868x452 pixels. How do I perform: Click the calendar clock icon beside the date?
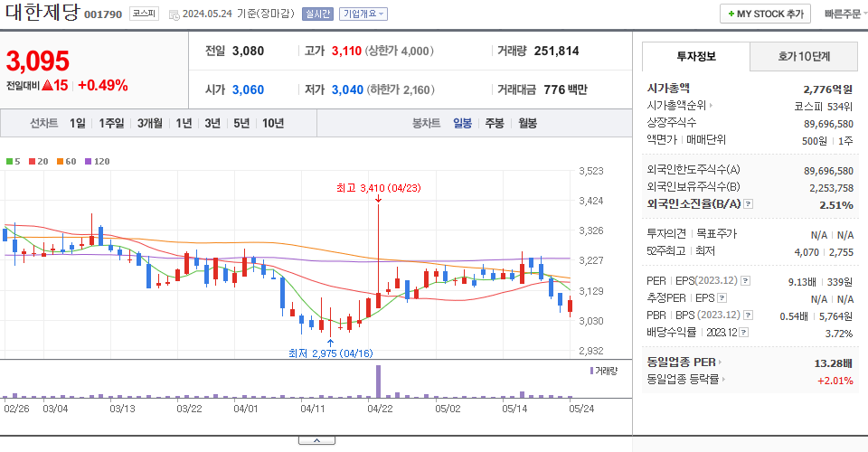pos(174,14)
